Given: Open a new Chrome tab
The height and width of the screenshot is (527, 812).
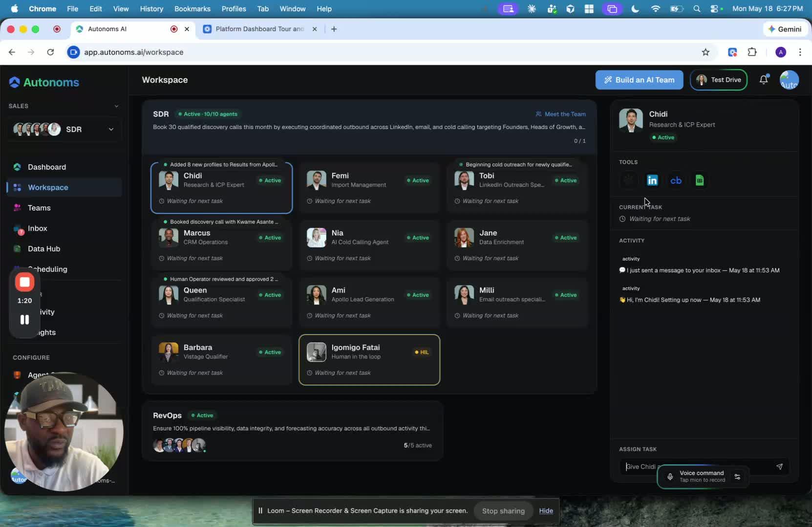Looking at the screenshot, I should coord(334,29).
